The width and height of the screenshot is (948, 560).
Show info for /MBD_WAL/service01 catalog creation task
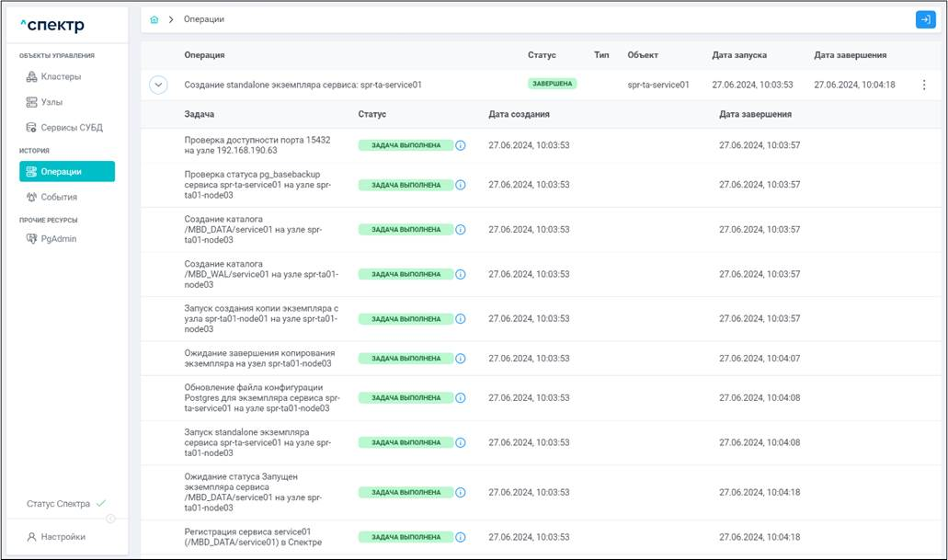click(x=461, y=274)
